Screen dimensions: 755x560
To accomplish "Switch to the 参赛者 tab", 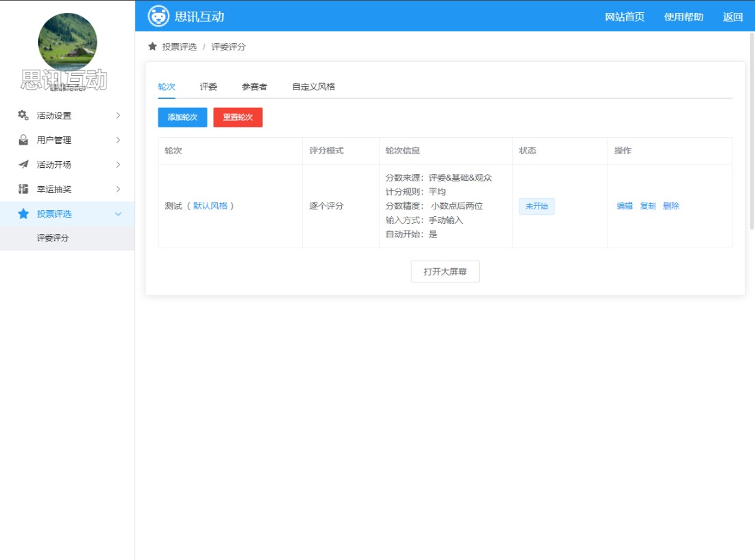I will coord(254,87).
